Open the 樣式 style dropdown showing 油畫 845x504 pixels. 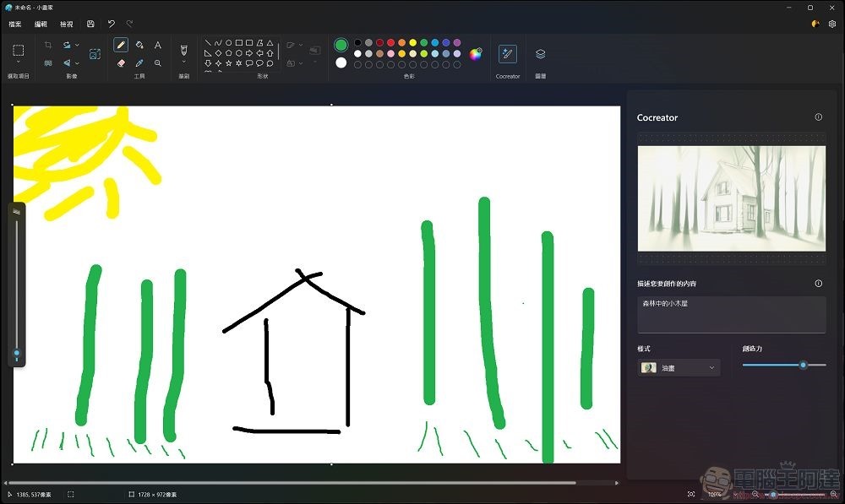(x=679, y=368)
